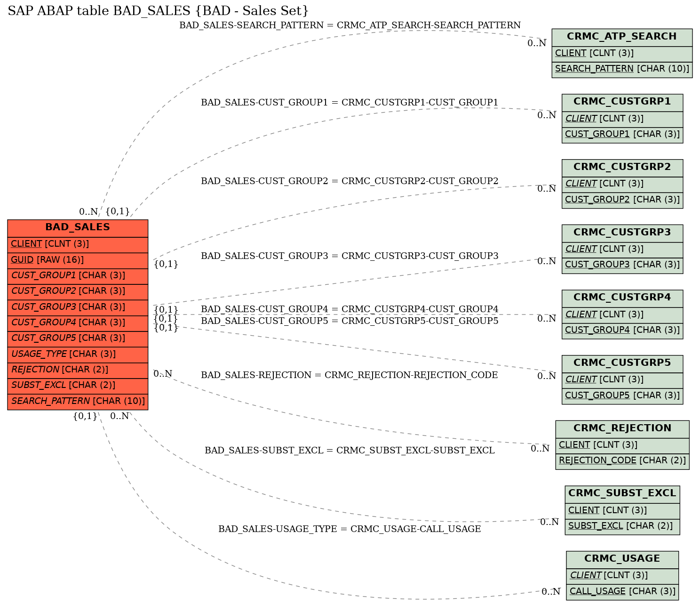
Task: Open the CRMC_REJECTION table header
Action: point(622,429)
